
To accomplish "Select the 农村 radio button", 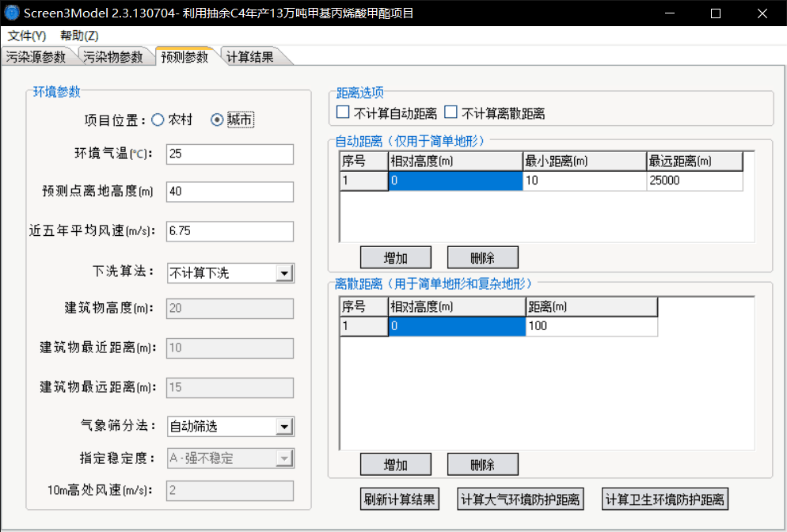I will point(172,120).
